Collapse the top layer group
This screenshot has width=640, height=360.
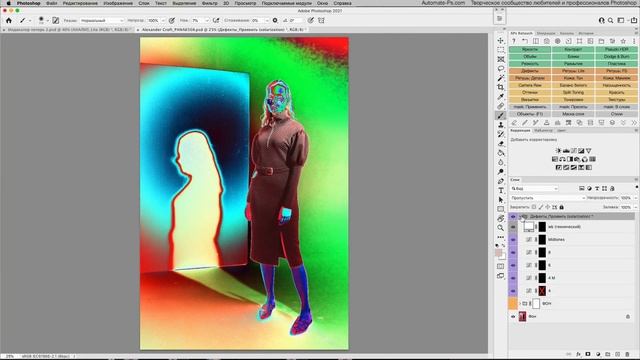[x=520, y=216]
